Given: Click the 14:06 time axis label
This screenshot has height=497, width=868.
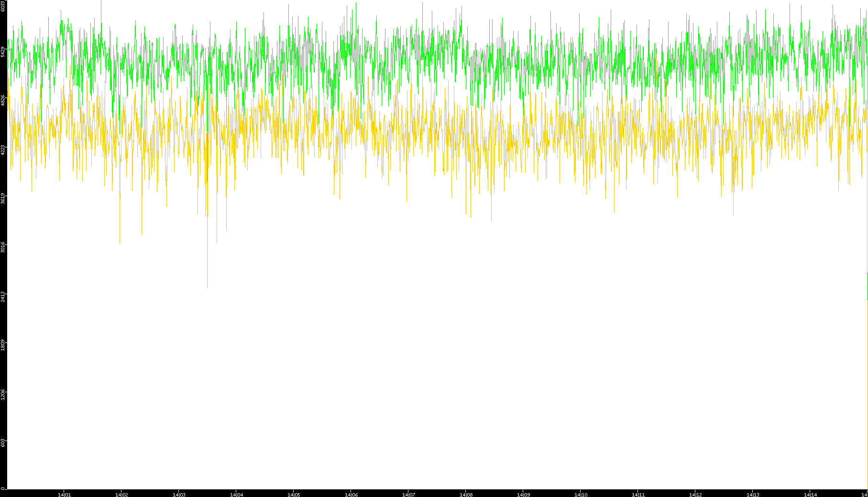Looking at the screenshot, I should [x=351, y=495].
